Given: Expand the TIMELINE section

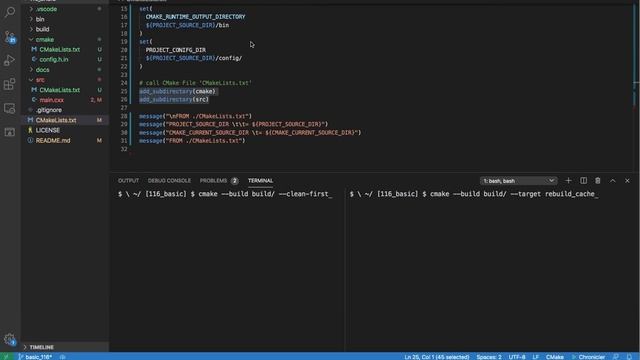Looking at the screenshot, I should 41,347.
